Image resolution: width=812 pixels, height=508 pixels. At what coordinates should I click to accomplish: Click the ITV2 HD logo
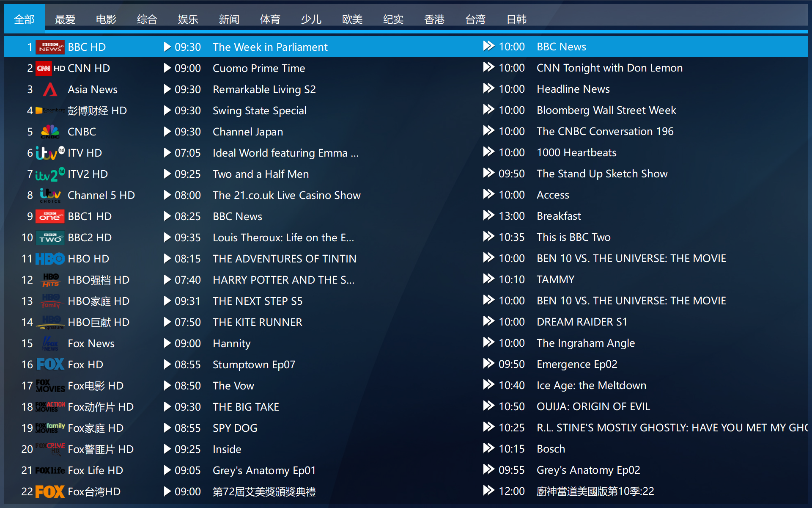[50, 174]
